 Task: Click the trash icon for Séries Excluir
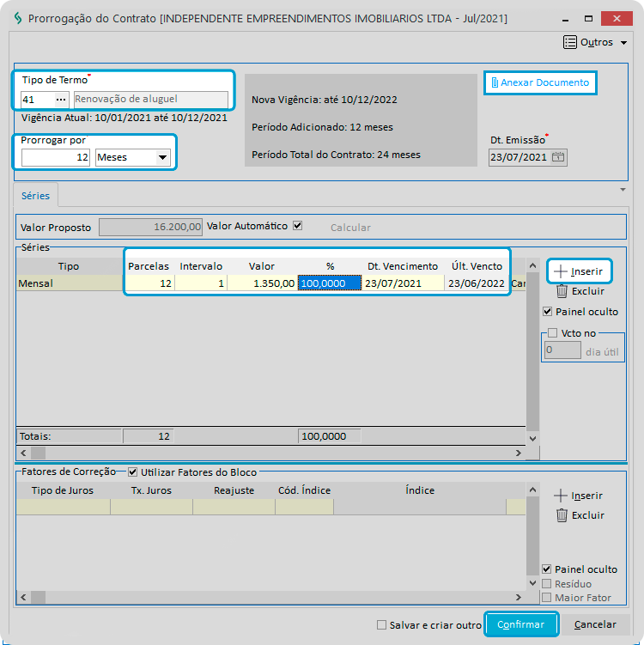[x=562, y=291]
